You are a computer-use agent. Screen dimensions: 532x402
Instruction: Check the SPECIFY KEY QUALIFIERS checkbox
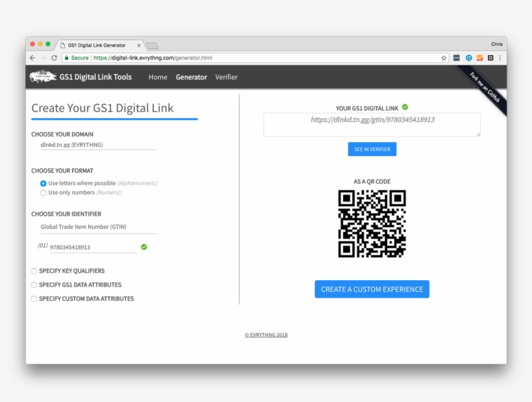click(34, 271)
